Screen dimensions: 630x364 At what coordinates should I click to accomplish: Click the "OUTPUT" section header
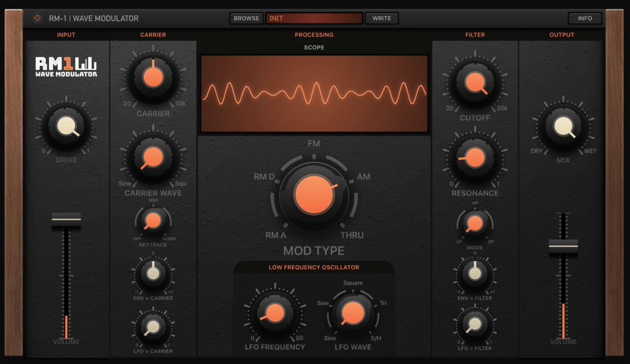[x=561, y=35]
